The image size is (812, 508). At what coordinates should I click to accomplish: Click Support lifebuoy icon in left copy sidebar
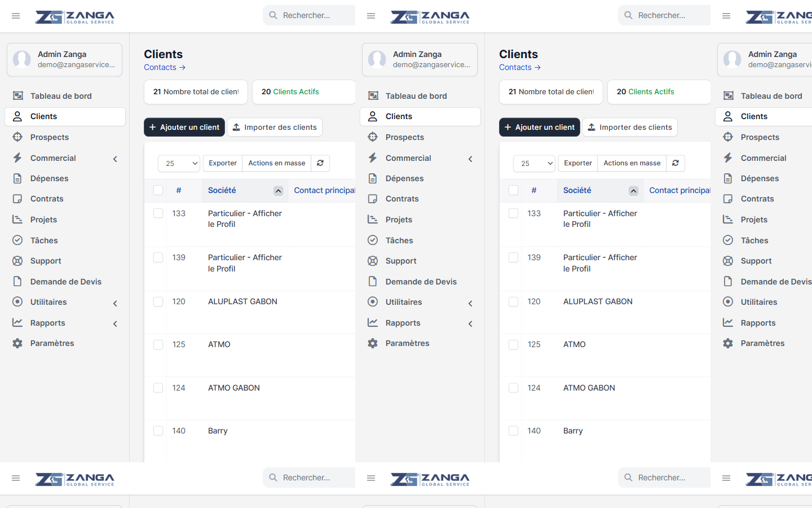tap(17, 261)
